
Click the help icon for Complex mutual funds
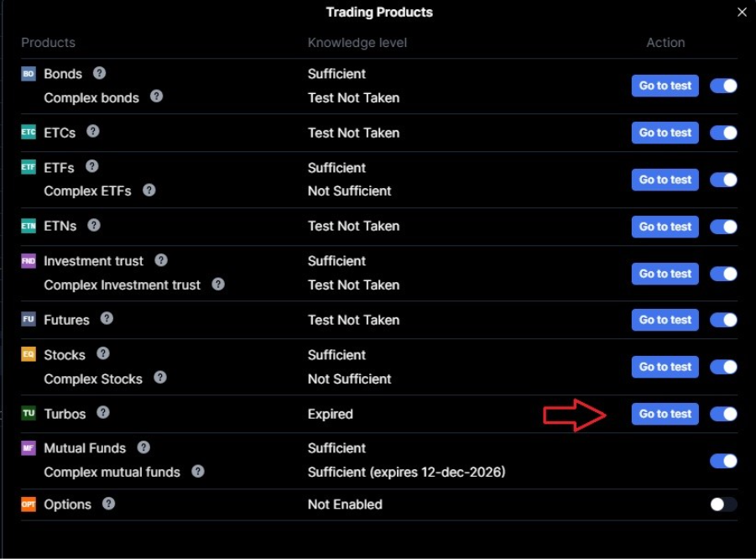tap(198, 471)
